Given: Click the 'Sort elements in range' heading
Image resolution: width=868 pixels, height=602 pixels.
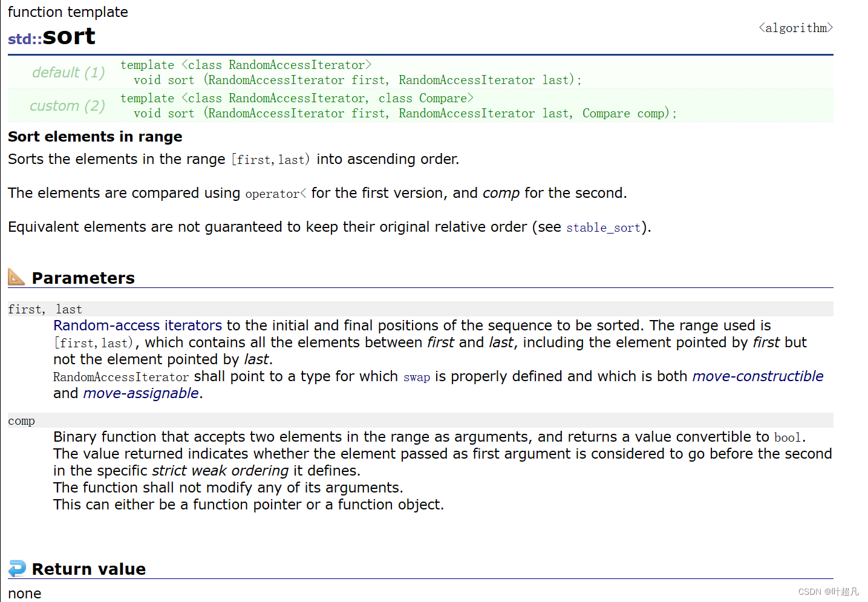Looking at the screenshot, I should coord(95,137).
